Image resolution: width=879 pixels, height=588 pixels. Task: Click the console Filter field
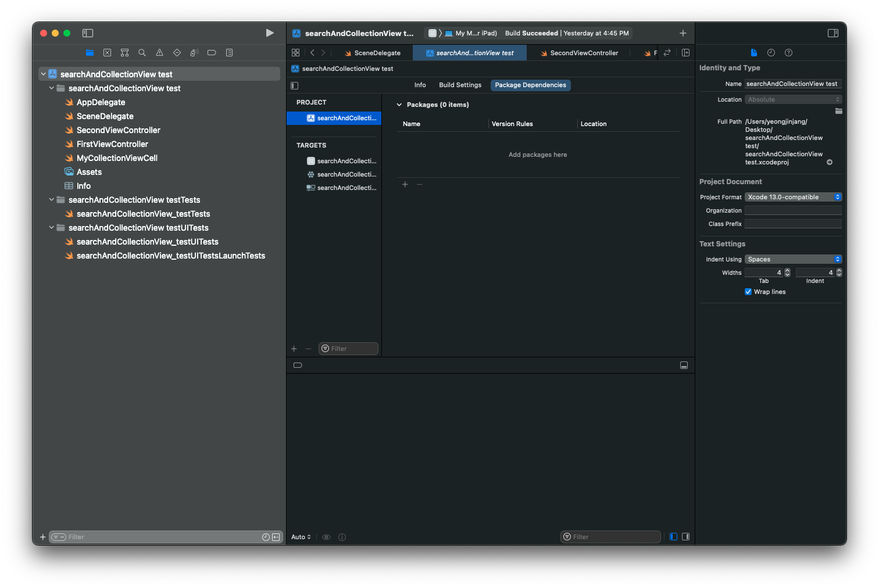610,537
